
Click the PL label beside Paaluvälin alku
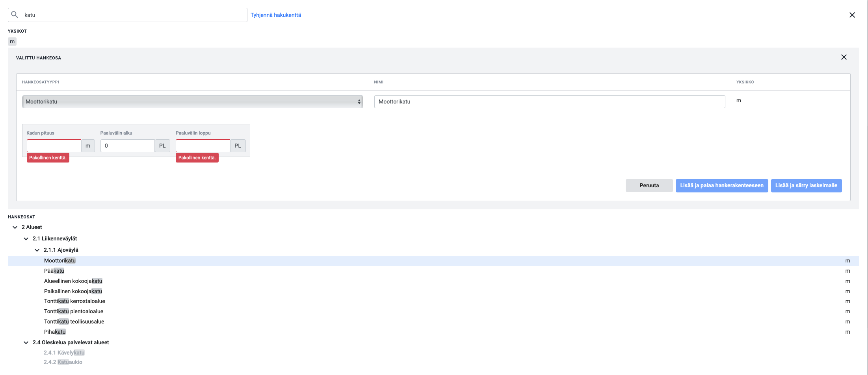(x=162, y=146)
